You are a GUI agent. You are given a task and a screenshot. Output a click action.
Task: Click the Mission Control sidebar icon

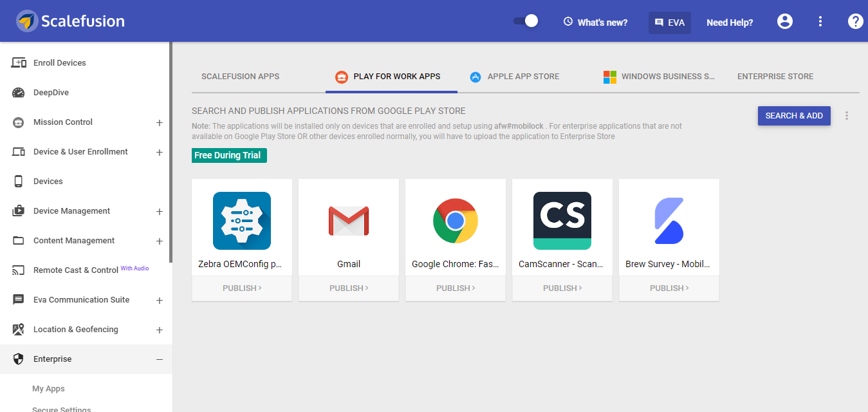point(19,122)
